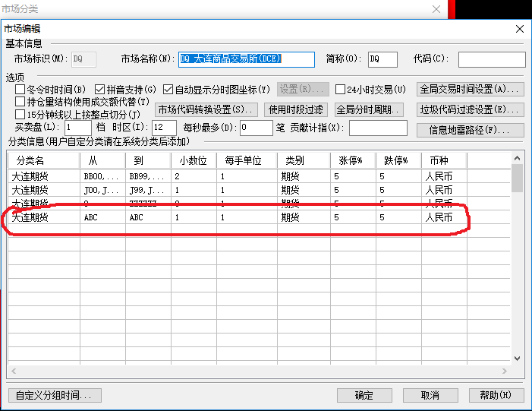Enable the 24小时交易(U) checkbox
Image resolution: width=532 pixels, height=411 pixels.
coord(340,90)
